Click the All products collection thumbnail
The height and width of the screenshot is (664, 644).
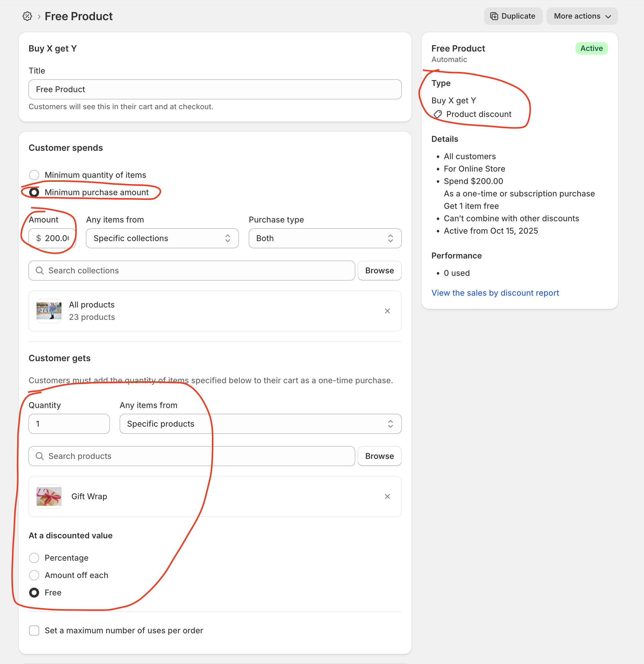pos(49,311)
